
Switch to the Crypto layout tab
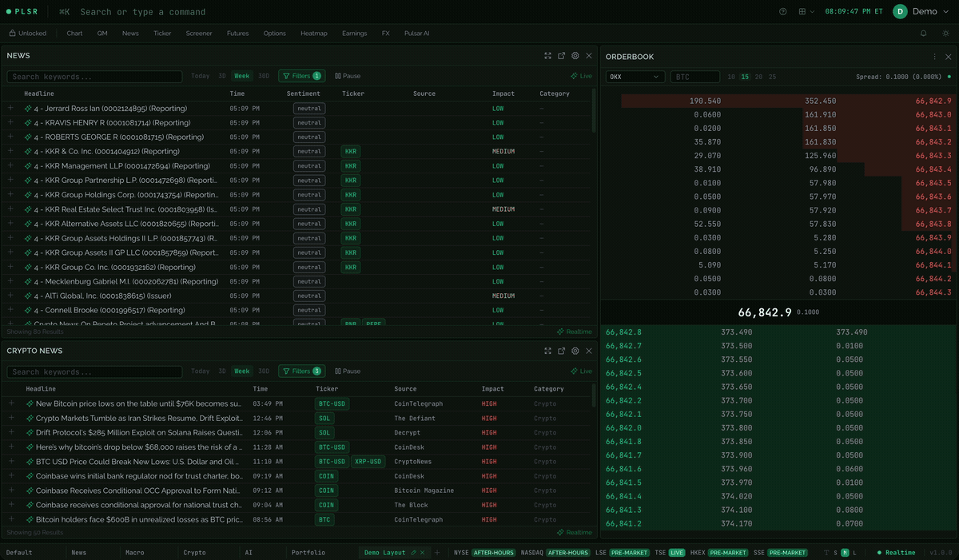click(x=194, y=552)
